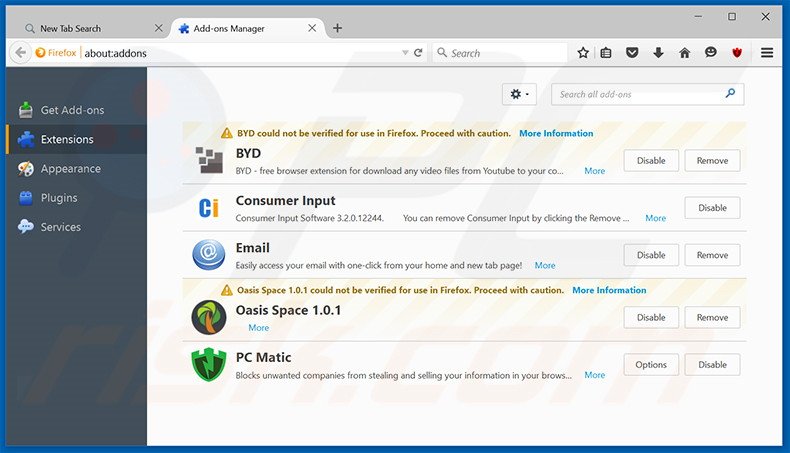The width and height of the screenshot is (790, 453).
Task: Click the browser Search field
Action: click(x=501, y=52)
